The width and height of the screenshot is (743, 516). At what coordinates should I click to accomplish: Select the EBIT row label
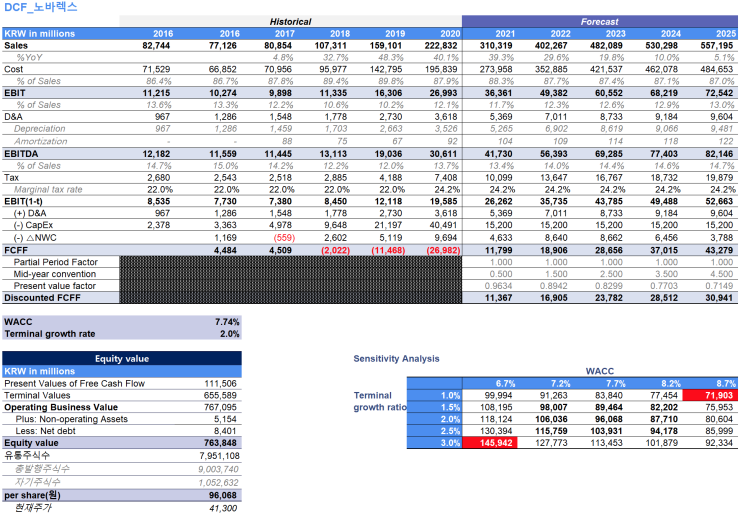tap(15, 93)
